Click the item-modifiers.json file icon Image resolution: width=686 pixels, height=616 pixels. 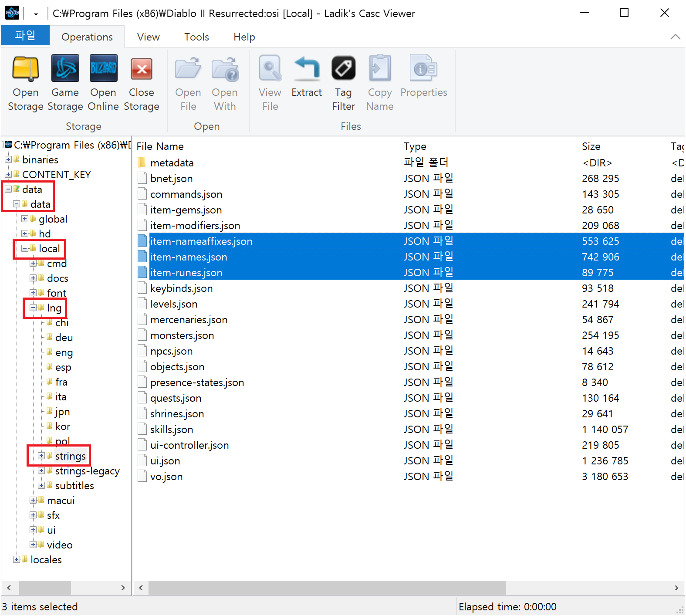point(142,225)
